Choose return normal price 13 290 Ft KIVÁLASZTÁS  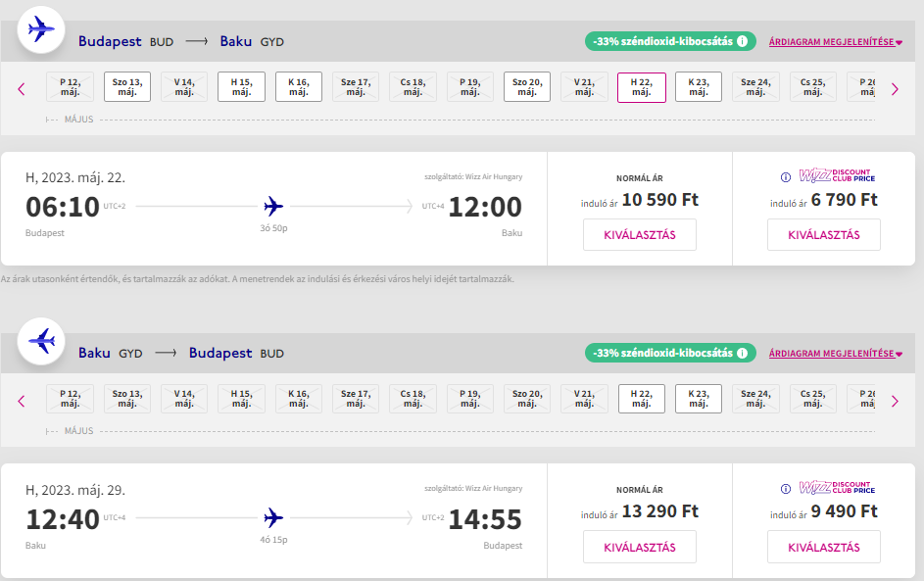point(640,547)
